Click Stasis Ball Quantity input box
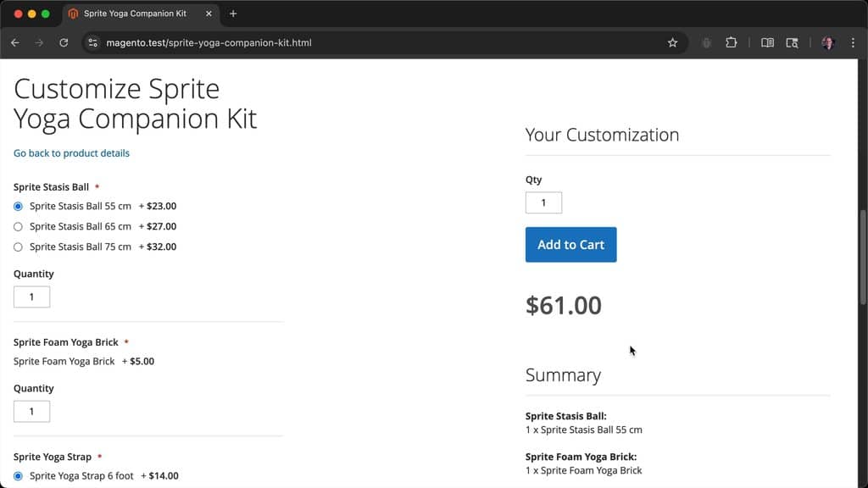Image resolution: width=868 pixels, height=488 pixels. point(31,297)
